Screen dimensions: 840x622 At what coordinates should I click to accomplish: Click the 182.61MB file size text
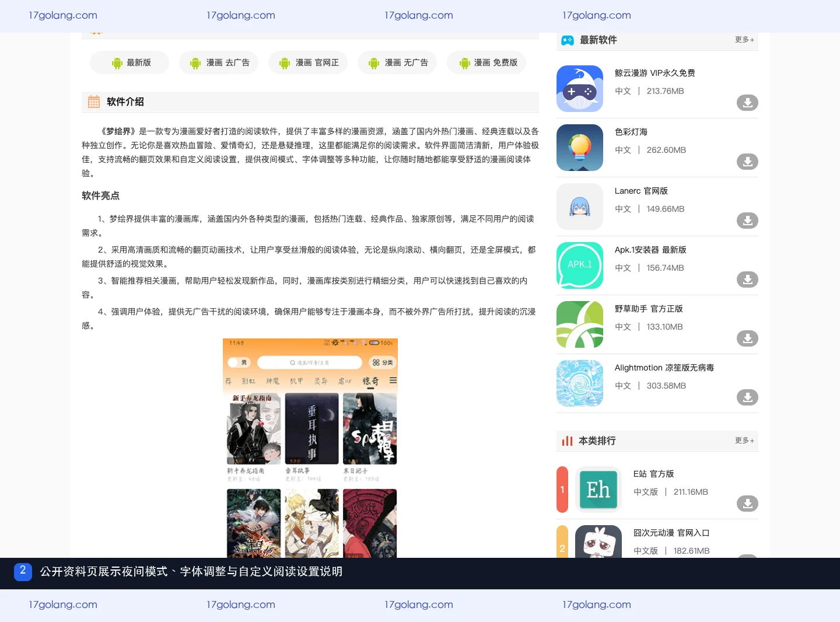691,551
